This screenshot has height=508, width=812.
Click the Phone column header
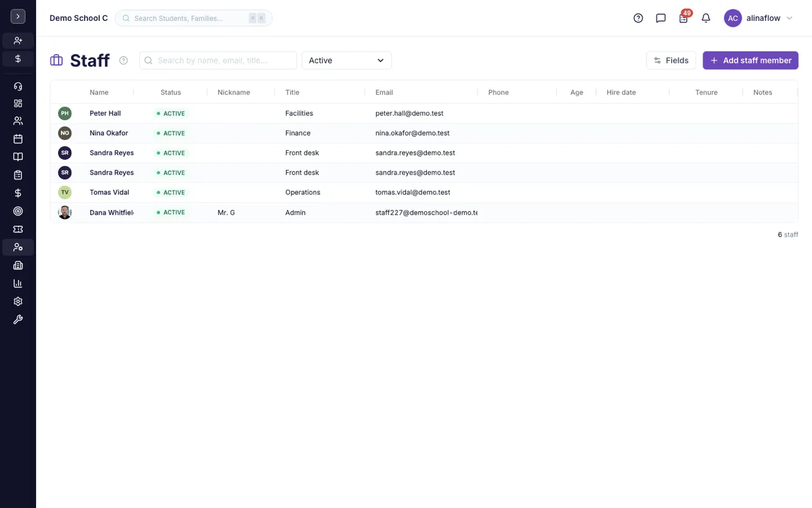(x=498, y=92)
